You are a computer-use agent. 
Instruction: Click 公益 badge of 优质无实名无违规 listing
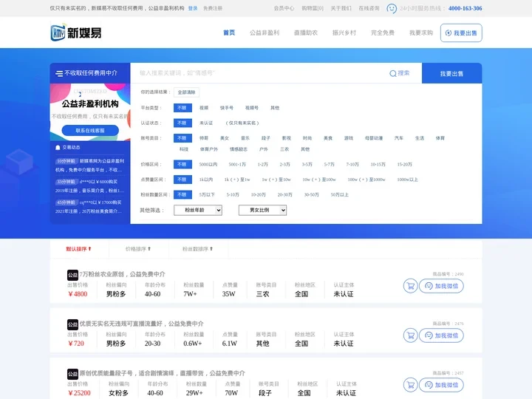[x=72, y=324]
